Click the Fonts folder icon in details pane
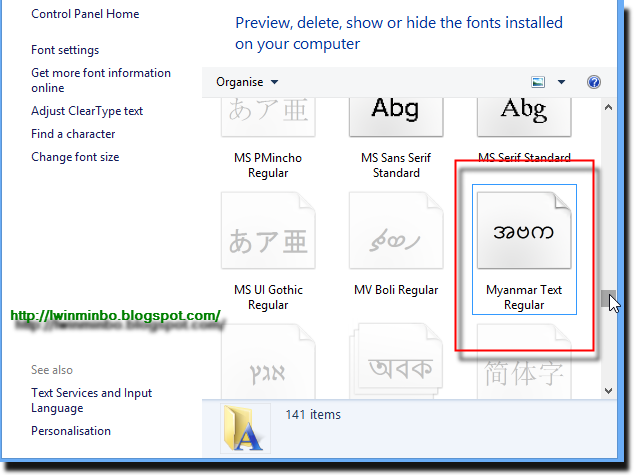Viewport: 634px width, 475px height. pos(245,429)
